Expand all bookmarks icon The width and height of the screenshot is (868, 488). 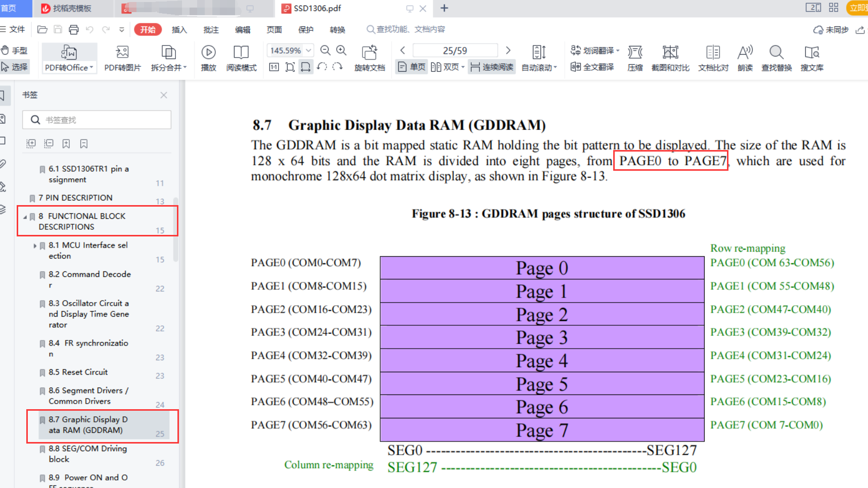pyautogui.click(x=31, y=143)
